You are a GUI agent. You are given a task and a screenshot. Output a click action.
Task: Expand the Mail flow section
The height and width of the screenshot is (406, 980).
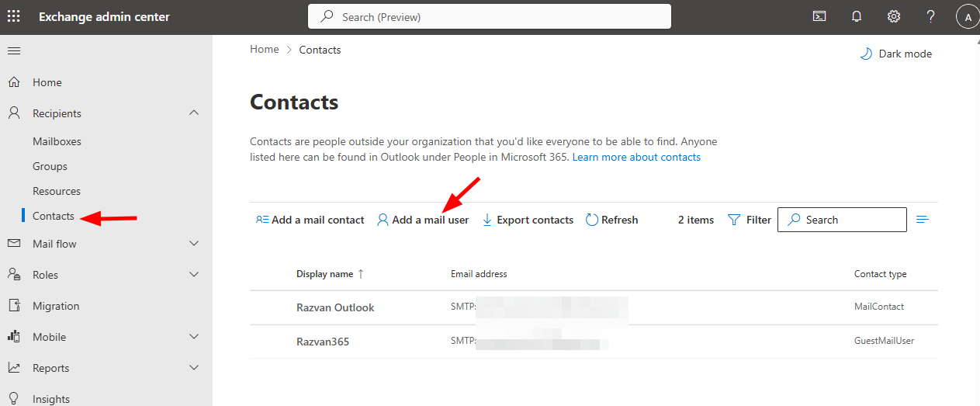click(x=194, y=244)
